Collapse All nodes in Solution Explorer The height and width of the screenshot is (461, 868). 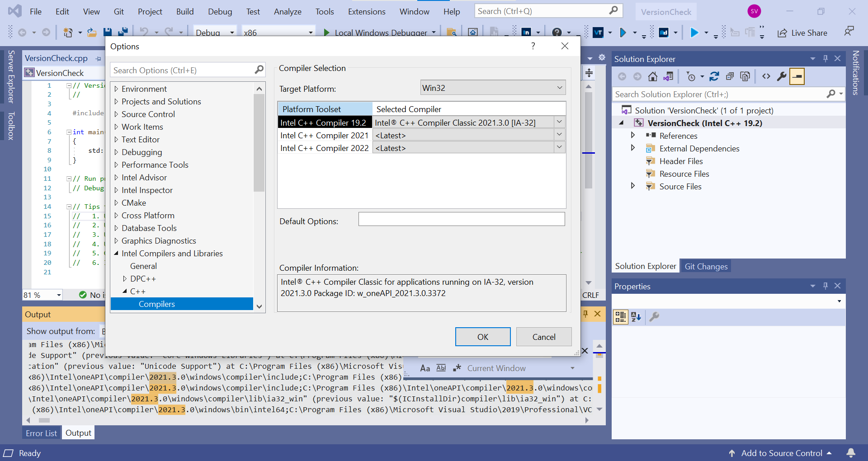(x=730, y=76)
